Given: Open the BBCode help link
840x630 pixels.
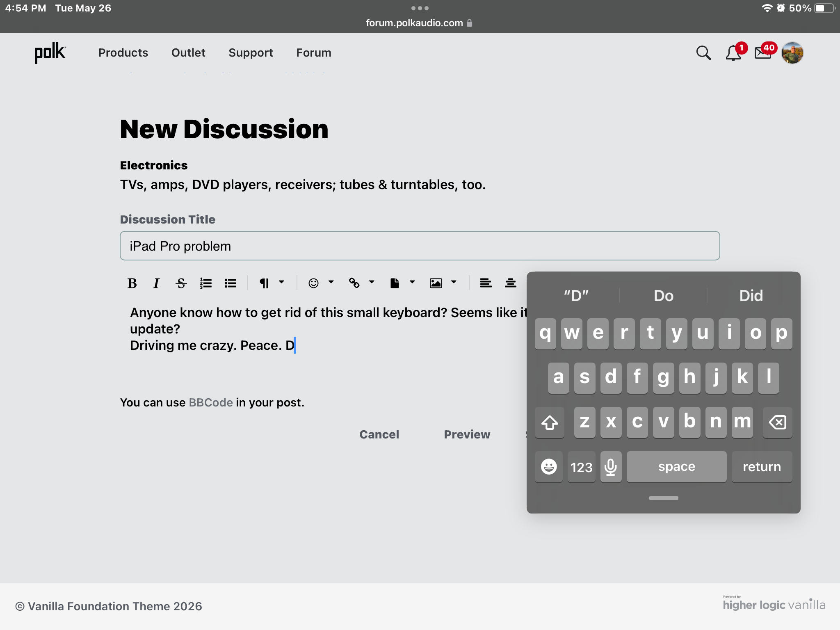Looking at the screenshot, I should pyautogui.click(x=211, y=402).
